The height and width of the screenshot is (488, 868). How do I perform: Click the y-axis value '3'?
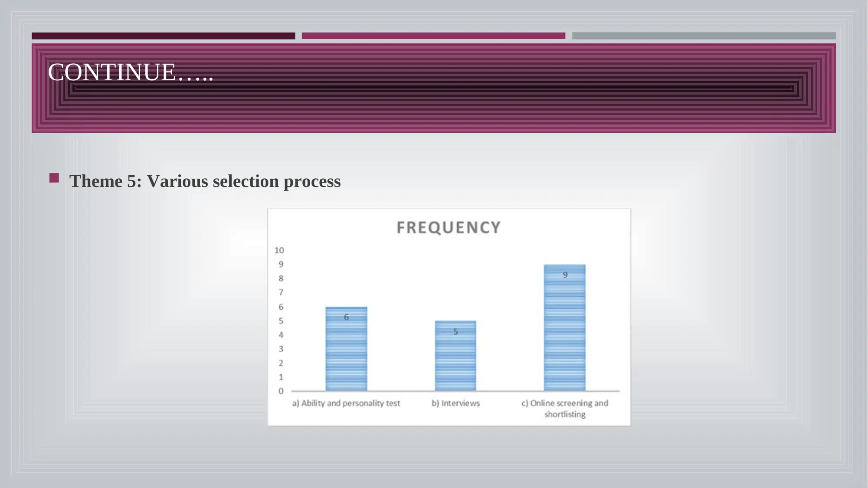281,349
